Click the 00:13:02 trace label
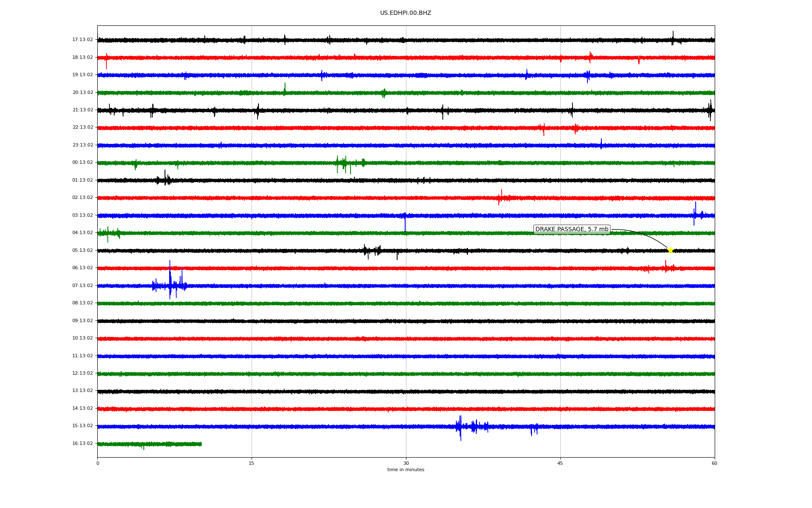The width and height of the screenshot is (812, 508). tap(82, 163)
